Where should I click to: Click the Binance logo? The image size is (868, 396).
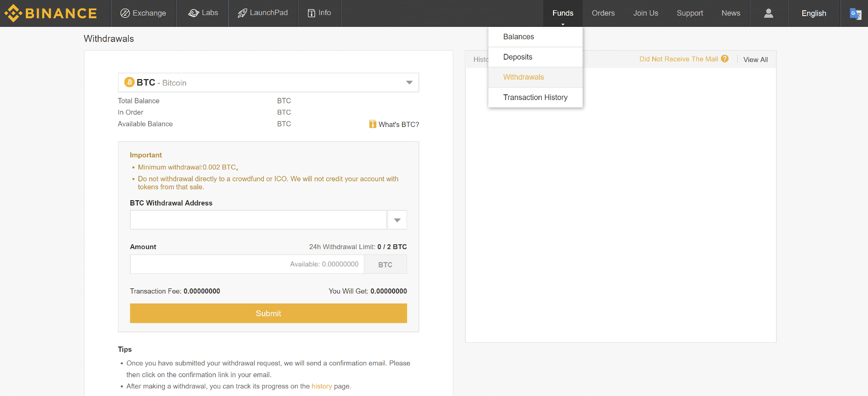51,13
